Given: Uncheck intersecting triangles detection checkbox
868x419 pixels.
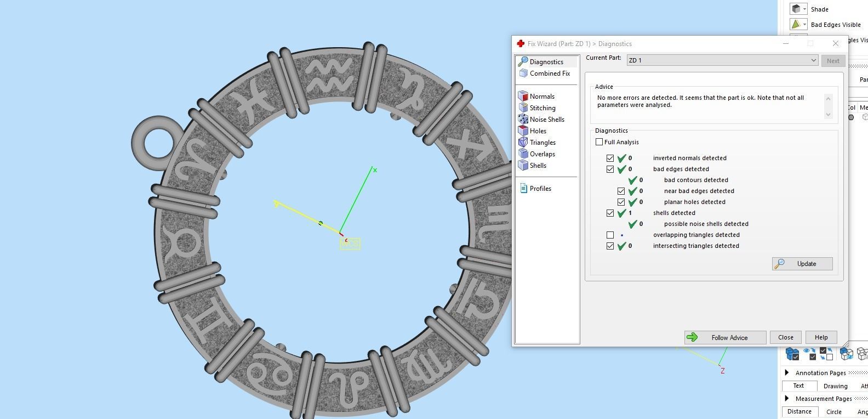Looking at the screenshot, I should 610,246.
